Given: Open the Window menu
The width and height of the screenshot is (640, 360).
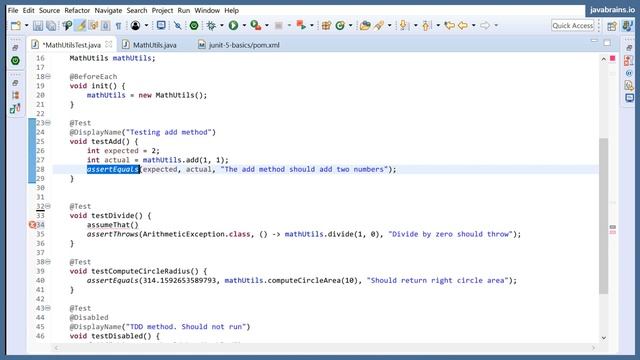Looking at the screenshot, I should [x=207, y=10].
